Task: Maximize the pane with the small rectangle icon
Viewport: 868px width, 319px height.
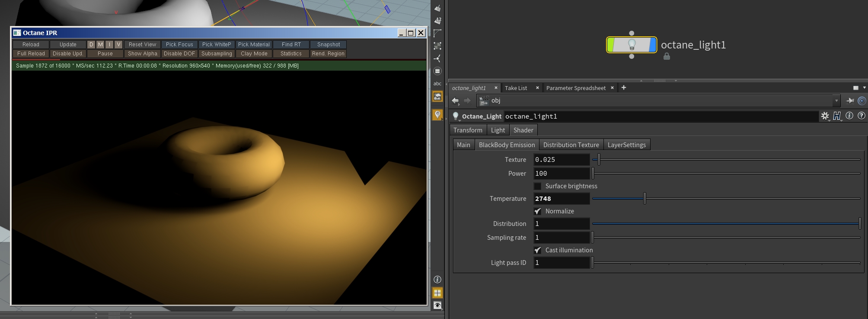Action: (x=855, y=88)
